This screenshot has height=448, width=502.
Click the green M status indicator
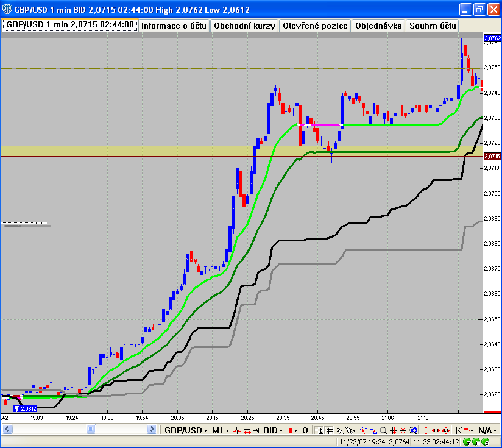click(476, 442)
